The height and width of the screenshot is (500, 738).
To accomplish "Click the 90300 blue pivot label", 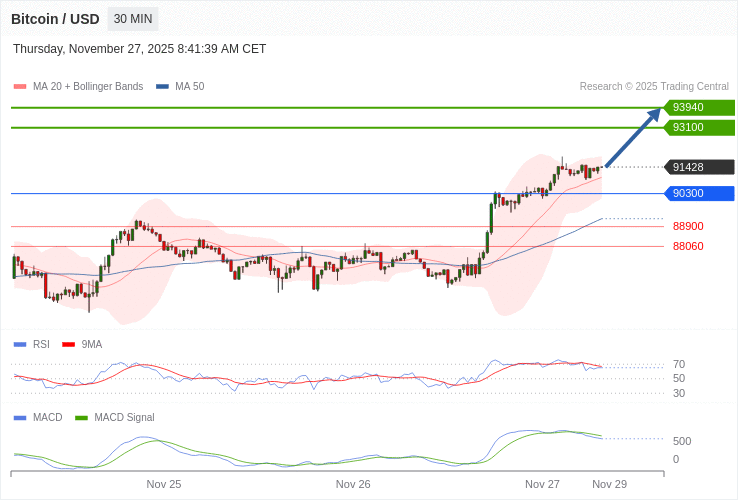I will tap(698, 193).
